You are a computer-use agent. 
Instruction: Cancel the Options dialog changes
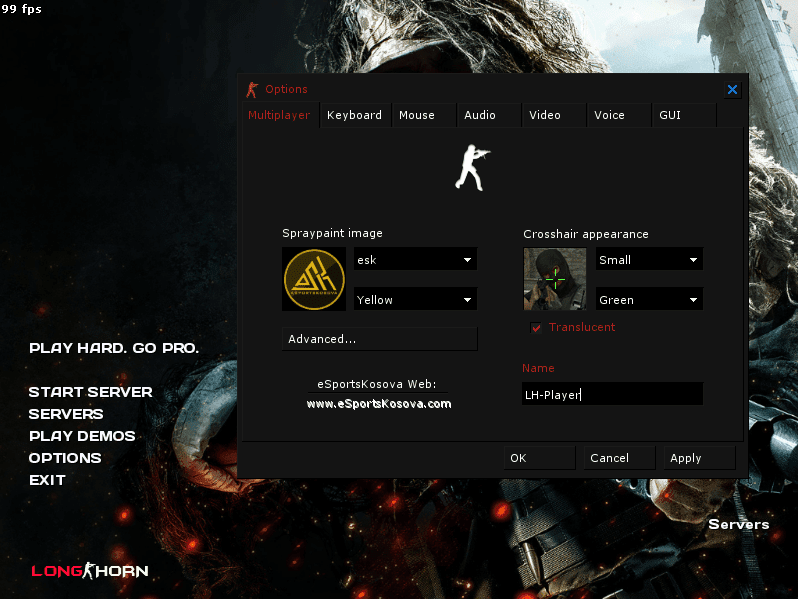619,458
